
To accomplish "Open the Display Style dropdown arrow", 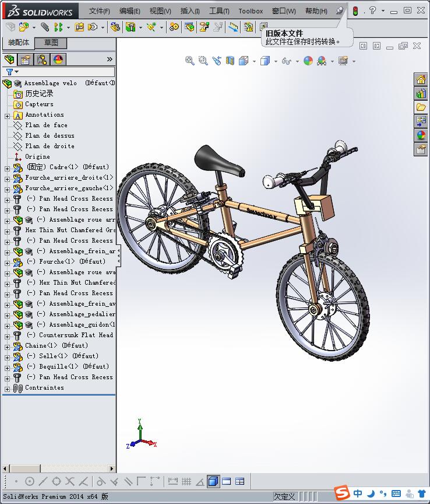I will click(276, 61).
